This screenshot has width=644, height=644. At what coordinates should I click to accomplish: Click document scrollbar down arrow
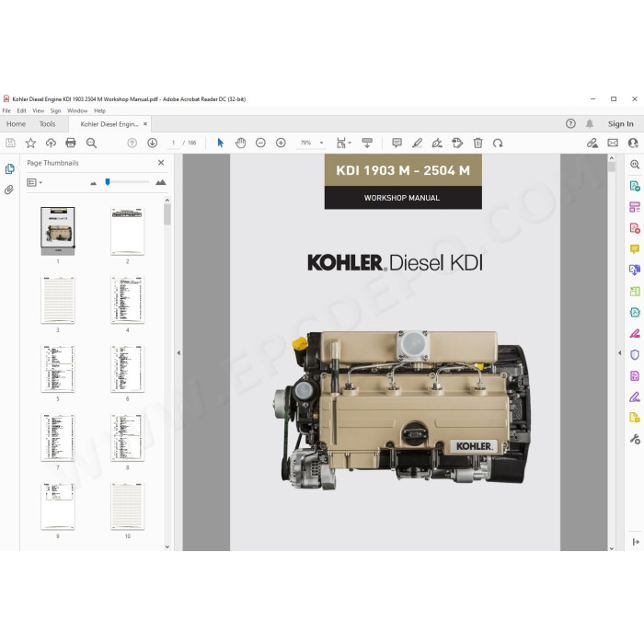[612, 548]
